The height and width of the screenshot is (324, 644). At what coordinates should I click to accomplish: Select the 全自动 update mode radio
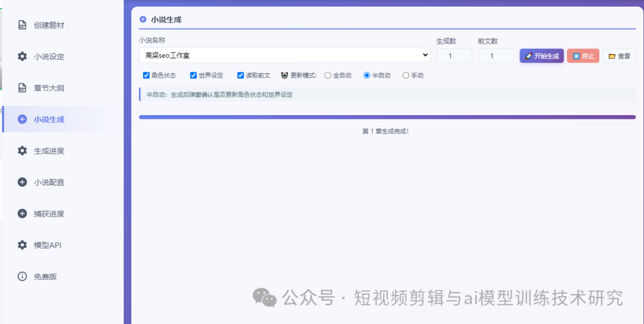[327, 76]
